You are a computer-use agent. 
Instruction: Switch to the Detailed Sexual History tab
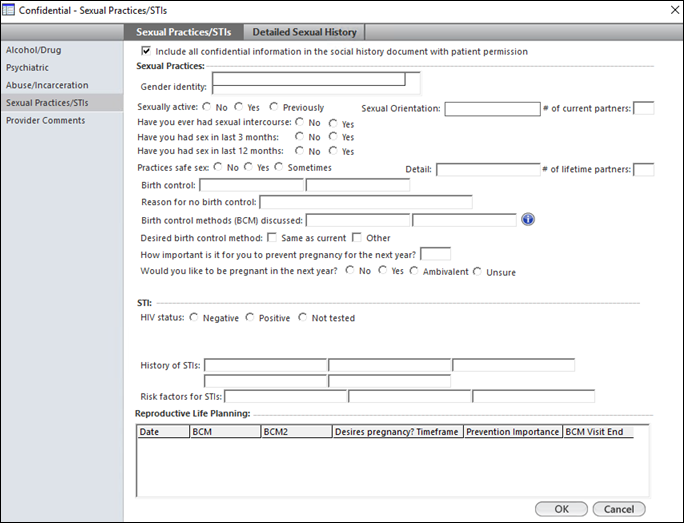[304, 32]
